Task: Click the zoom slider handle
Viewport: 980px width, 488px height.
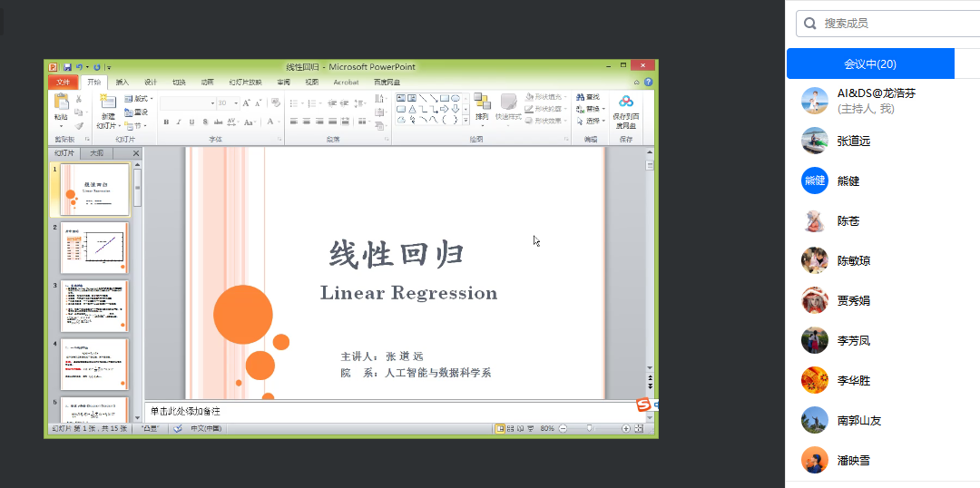Action: pos(590,428)
